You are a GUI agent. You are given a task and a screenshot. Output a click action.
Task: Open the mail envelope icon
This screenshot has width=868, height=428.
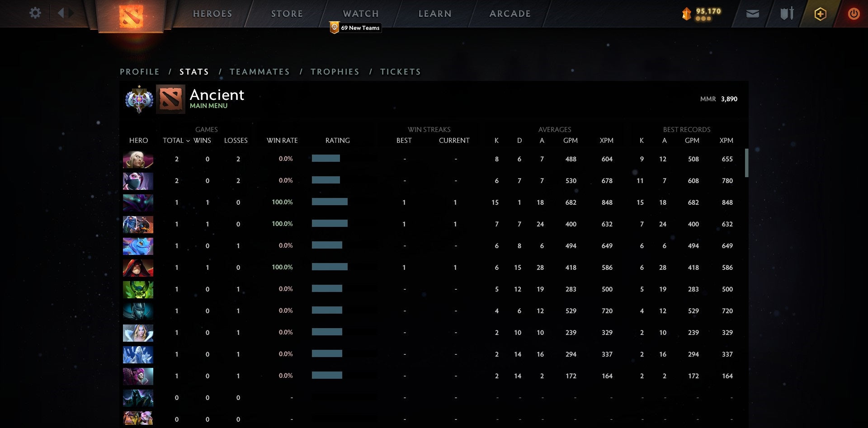coord(752,14)
